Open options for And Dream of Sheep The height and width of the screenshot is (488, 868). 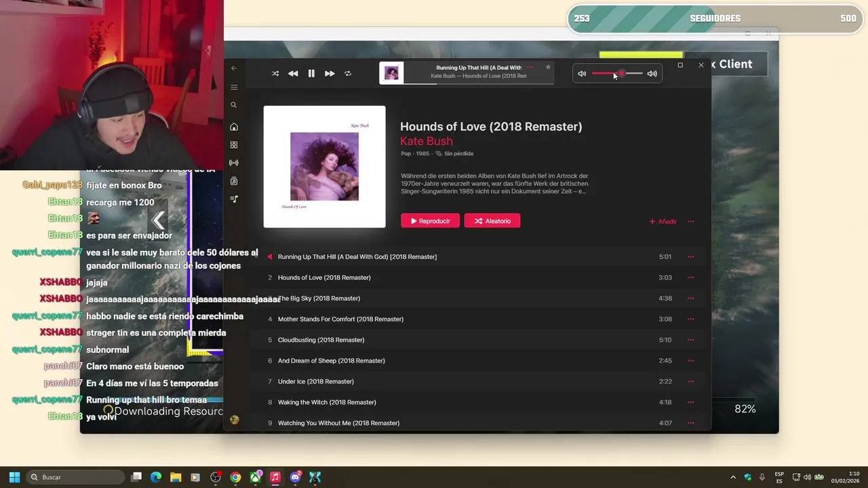[x=691, y=361]
